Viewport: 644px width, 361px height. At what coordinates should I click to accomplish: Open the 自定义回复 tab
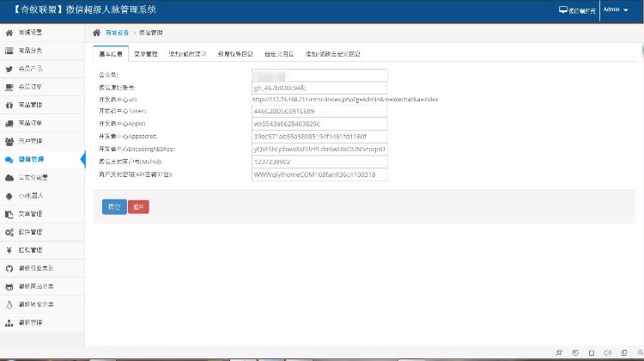[279, 53]
